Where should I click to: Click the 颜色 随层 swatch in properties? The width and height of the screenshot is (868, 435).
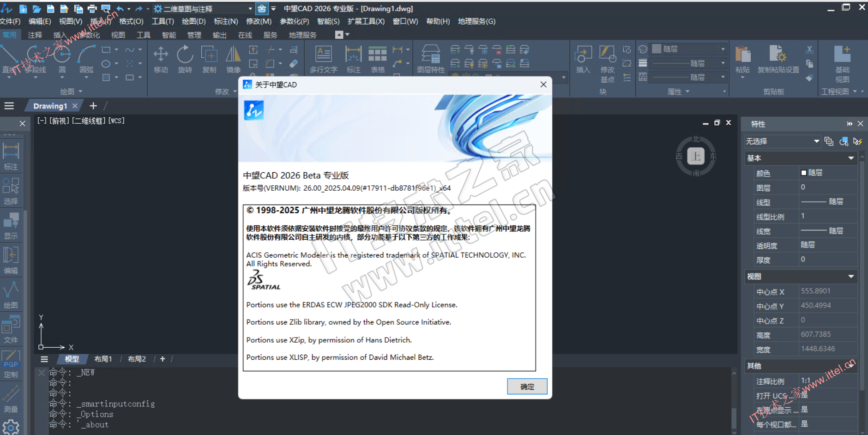803,173
